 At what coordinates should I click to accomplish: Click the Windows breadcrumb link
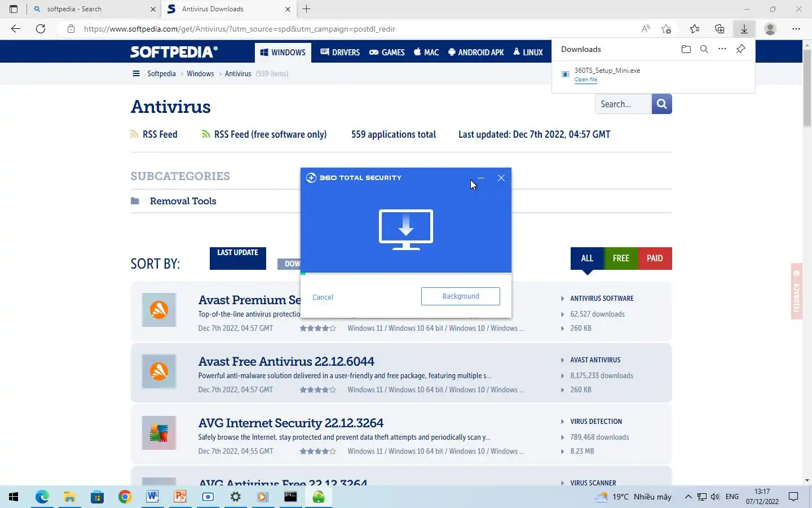200,73
